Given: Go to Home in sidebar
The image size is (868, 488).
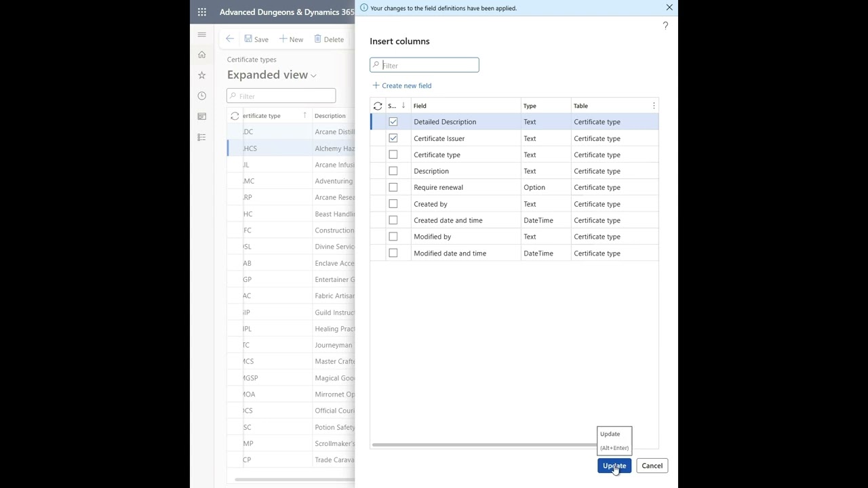Looking at the screenshot, I should click(202, 55).
